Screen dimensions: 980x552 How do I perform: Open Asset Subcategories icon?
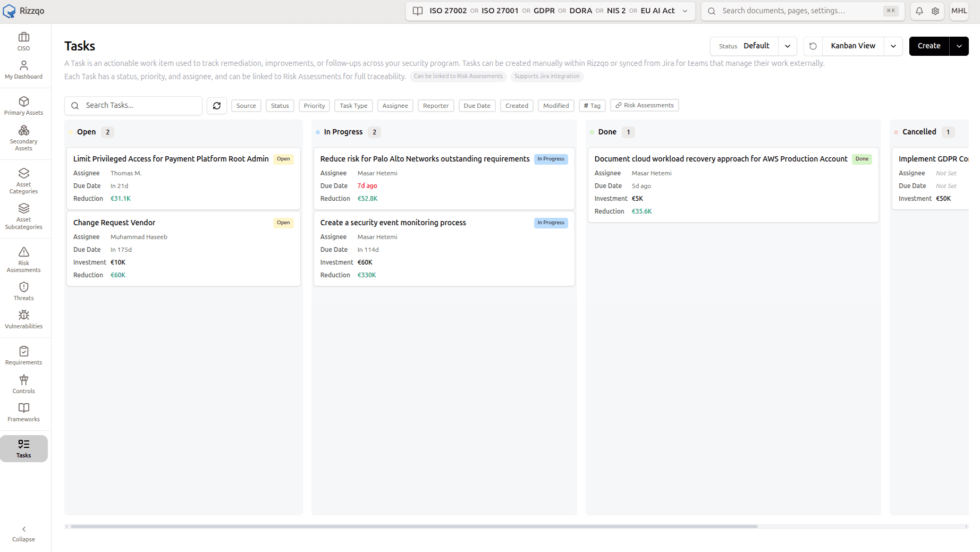tap(24, 208)
